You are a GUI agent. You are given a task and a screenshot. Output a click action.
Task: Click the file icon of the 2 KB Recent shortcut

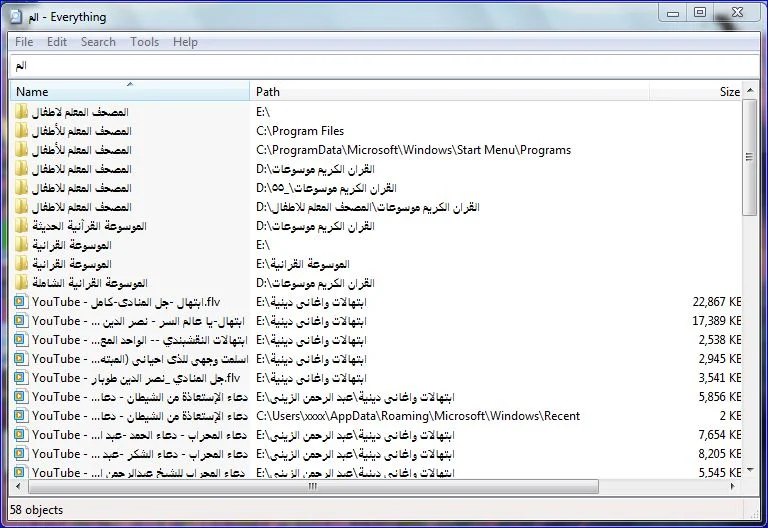(x=21, y=416)
